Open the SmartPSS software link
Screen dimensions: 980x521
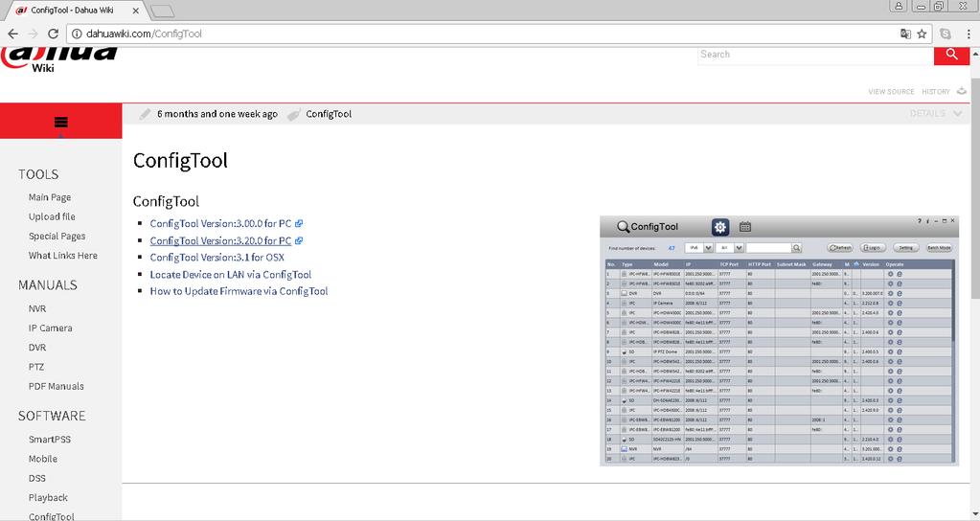(x=50, y=440)
